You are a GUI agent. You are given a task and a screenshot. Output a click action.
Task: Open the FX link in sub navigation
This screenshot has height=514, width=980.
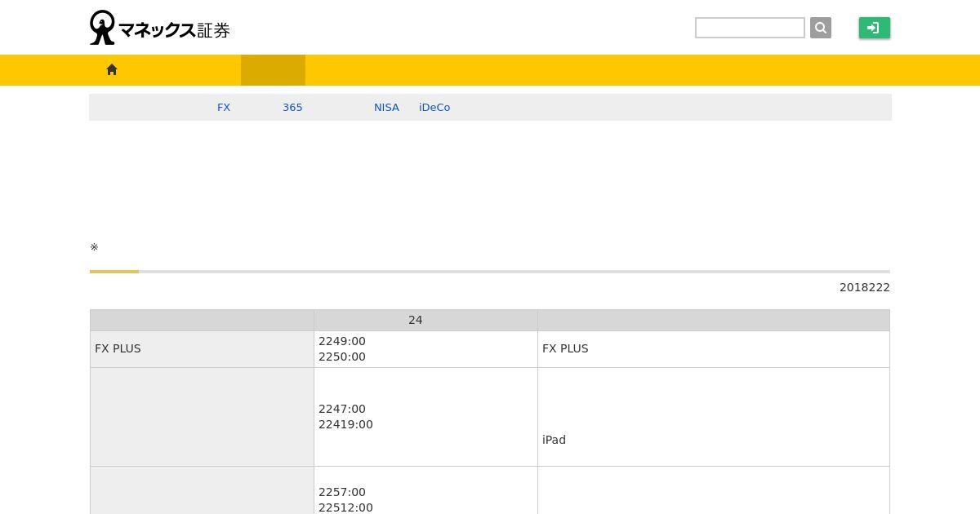(224, 108)
